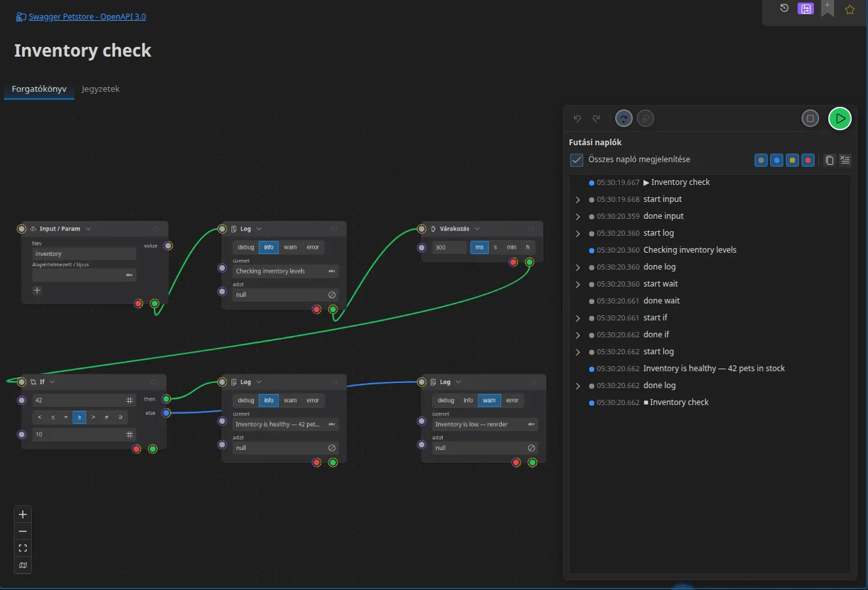Click the Név field containing inventory
The width and height of the screenshot is (868, 590).
pyautogui.click(x=84, y=254)
